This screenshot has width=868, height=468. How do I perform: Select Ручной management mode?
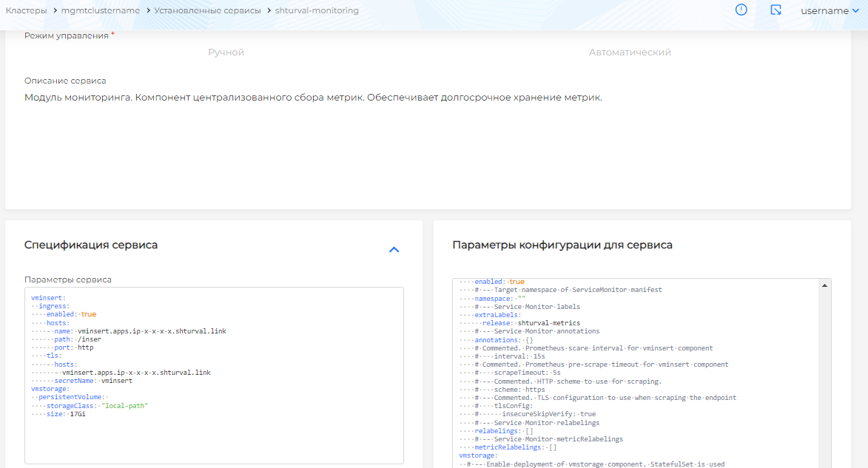pyautogui.click(x=226, y=52)
